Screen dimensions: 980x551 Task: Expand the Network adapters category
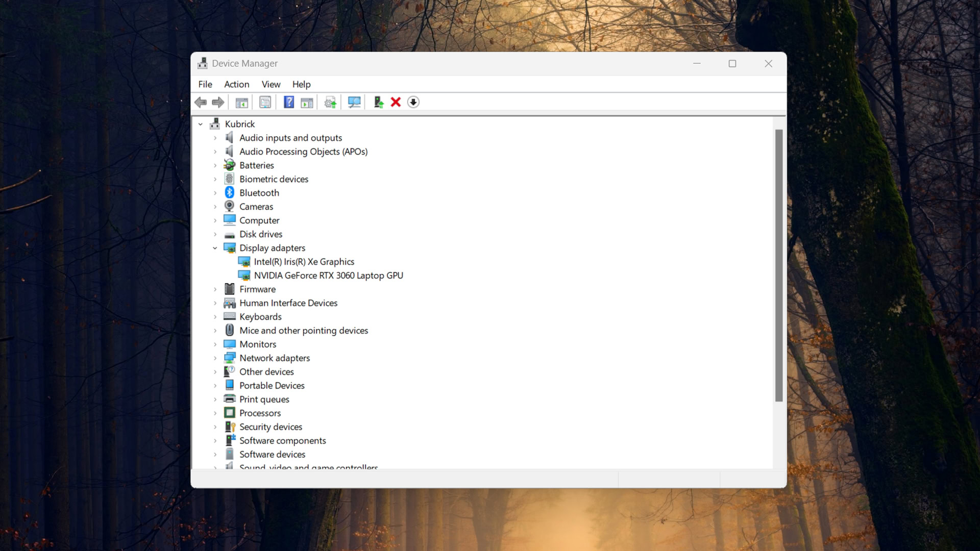[215, 358]
